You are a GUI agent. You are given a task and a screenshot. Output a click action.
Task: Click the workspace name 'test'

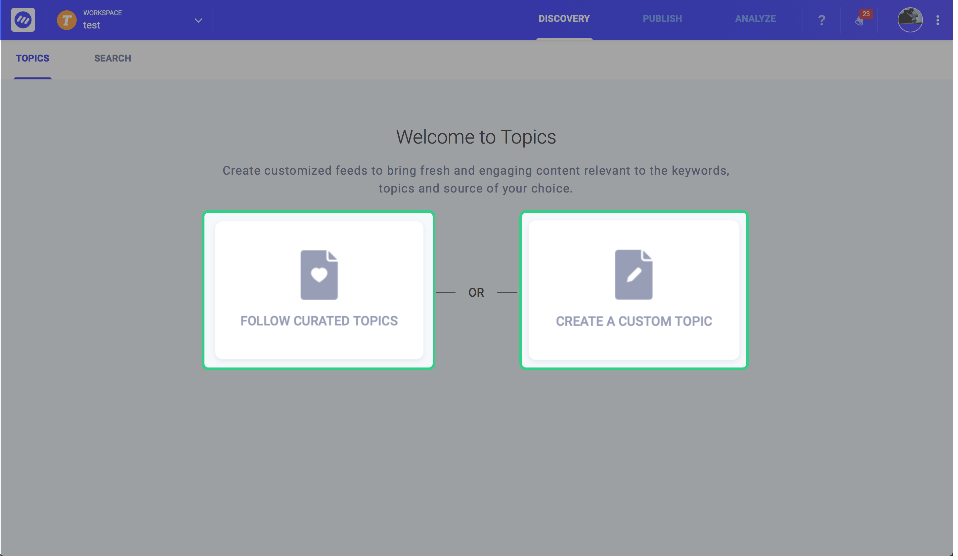coord(92,25)
